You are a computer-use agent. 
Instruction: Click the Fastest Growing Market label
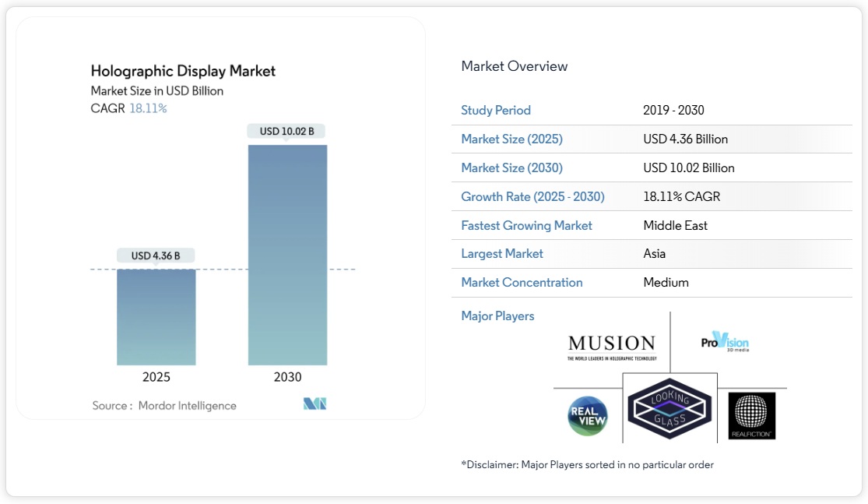pos(526,226)
